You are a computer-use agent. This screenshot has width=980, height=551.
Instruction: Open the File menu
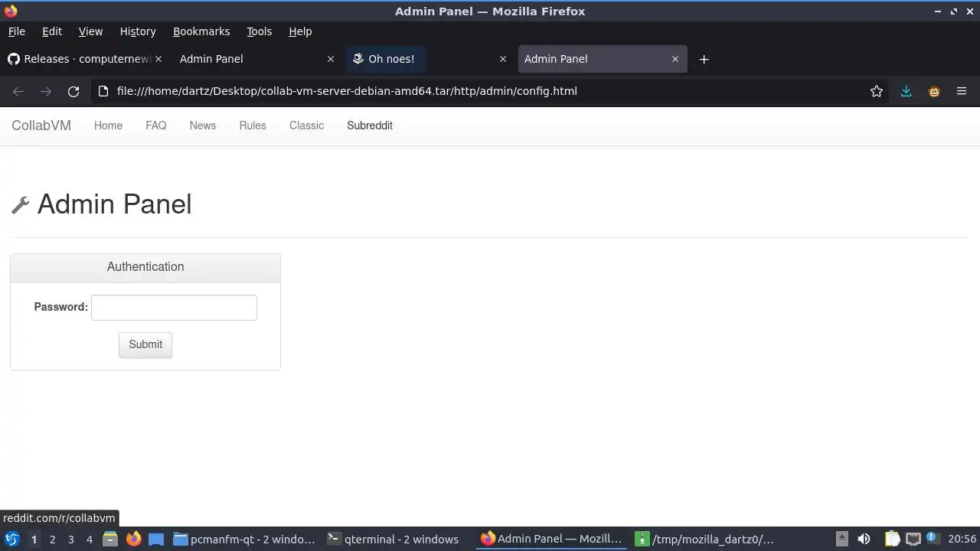17,31
